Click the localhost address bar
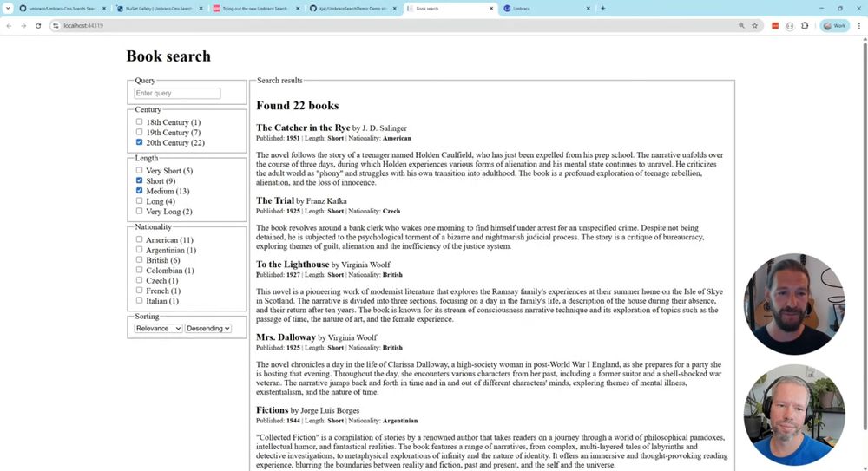868x471 pixels. pyautogui.click(x=398, y=25)
